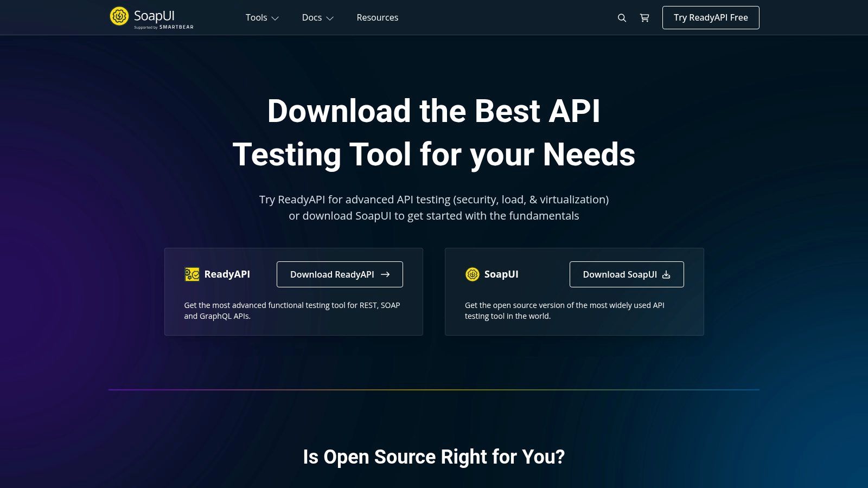Viewport: 868px width, 488px height.
Task: Click the download icon inside Download SoapUI button
Action: coord(666,274)
